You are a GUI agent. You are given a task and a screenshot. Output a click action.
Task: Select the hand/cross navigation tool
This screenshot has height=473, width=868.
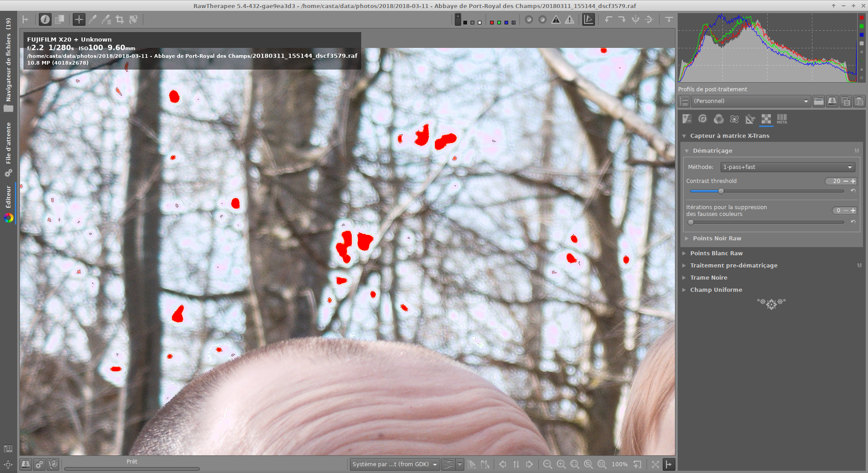79,19
